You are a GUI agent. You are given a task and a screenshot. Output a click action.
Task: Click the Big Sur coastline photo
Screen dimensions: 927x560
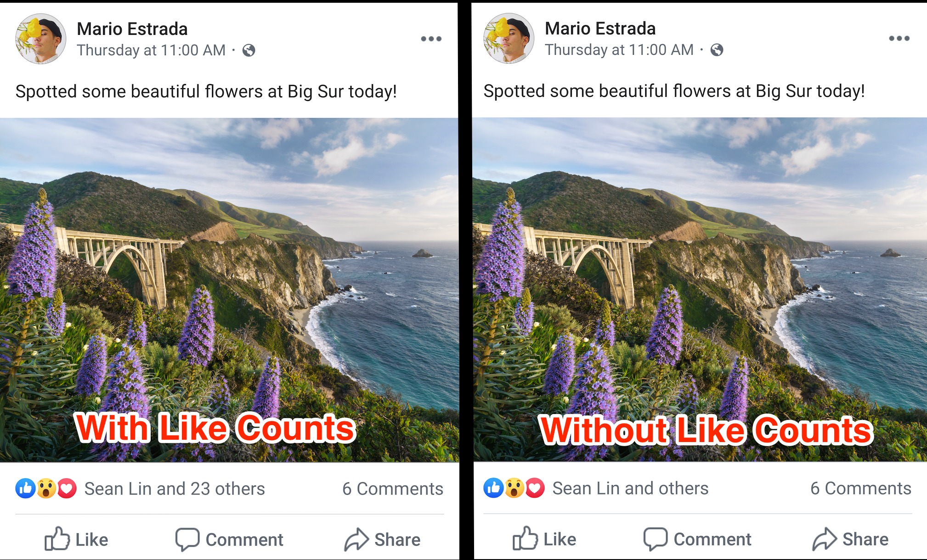pos(230,275)
